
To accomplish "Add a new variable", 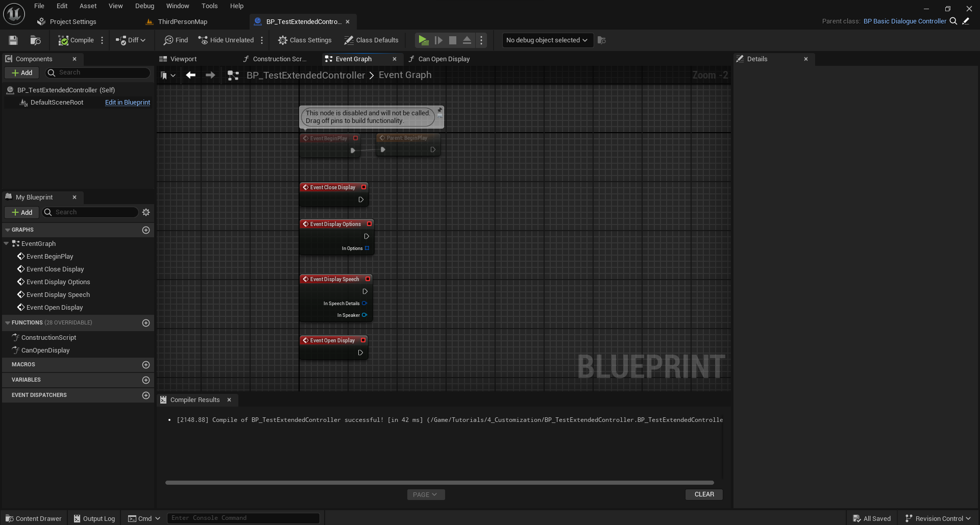I will click(x=146, y=380).
